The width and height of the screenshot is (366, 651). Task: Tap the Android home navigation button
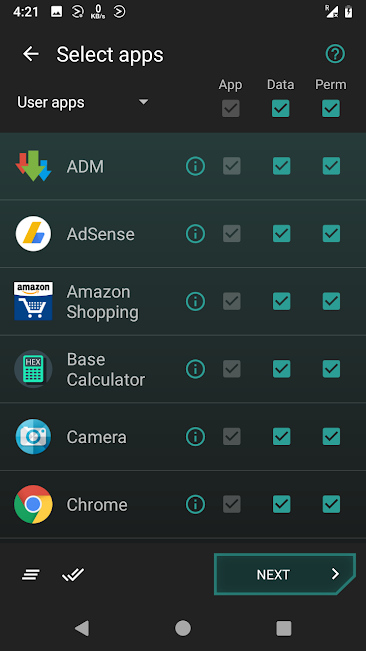click(x=183, y=628)
